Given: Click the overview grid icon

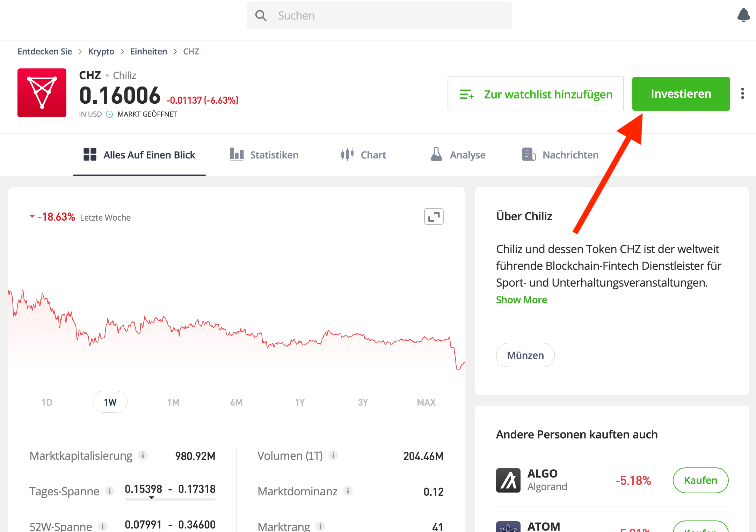Looking at the screenshot, I should click(x=90, y=154).
